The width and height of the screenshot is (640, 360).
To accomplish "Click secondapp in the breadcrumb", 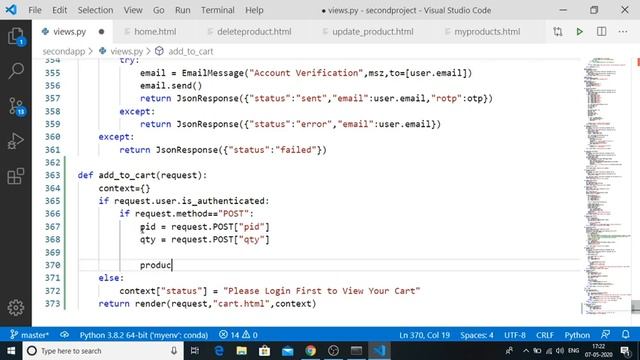I will coord(64,51).
